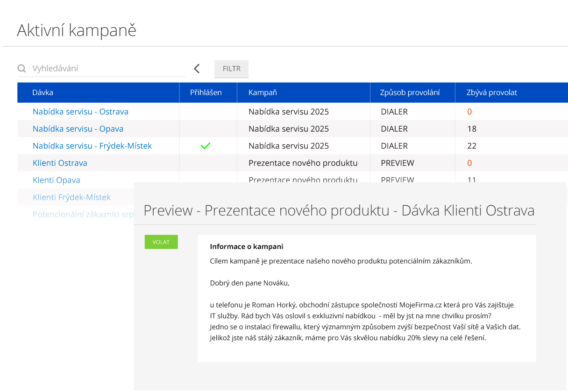The image size is (568, 392).
Task: Open the FILTR options
Action: click(231, 69)
